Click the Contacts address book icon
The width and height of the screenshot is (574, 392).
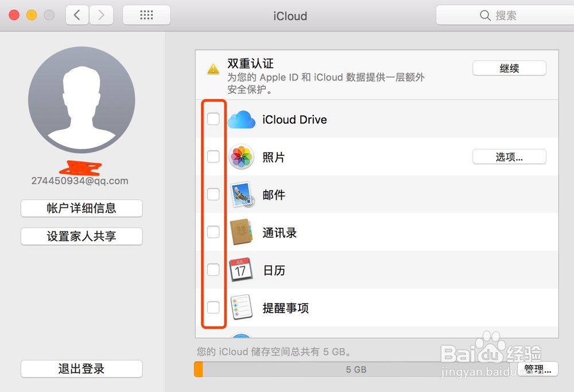[x=241, y=232]
